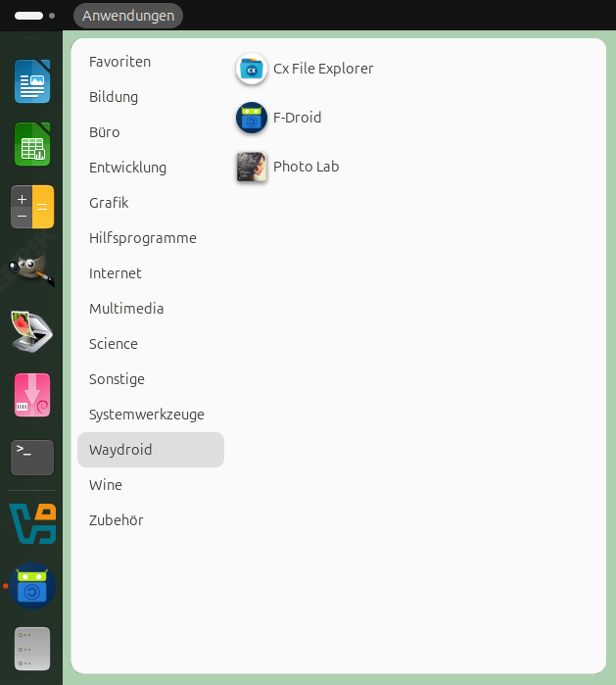Viewport: 616px width, 685px height.
Task: Click the workspace indicator pill in top bar
Action: [29, 16]
